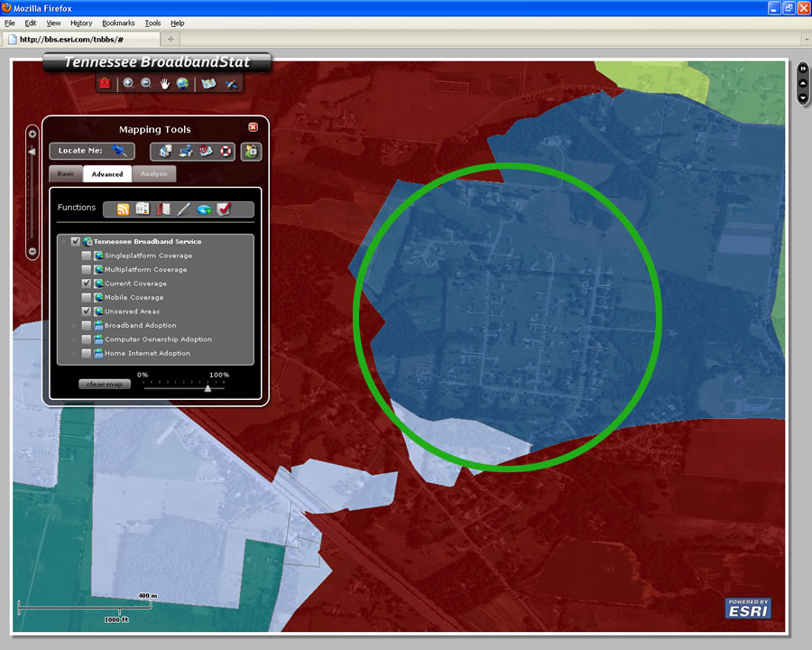Click the clear map button
Image resolution: width=812 pixels, height=650 pixels.
tap(105, 384)
